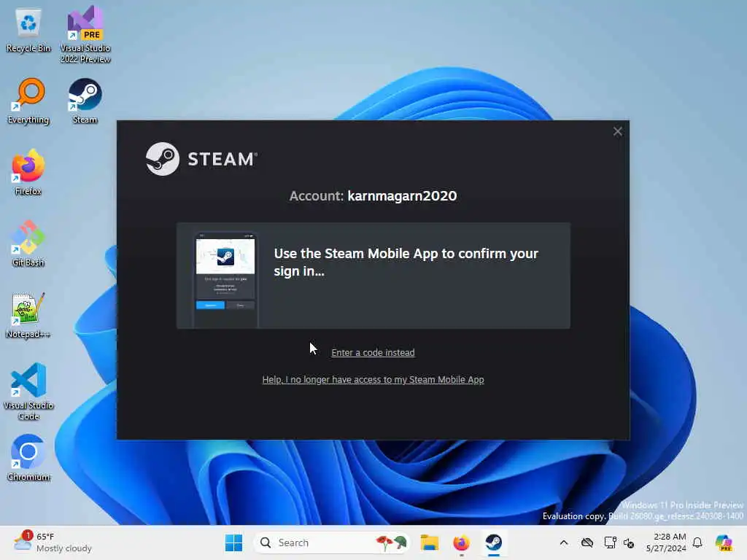The image size is (747, 560).
Task: Select the Firefox desktop shortcut
Action: click(28, 172)
